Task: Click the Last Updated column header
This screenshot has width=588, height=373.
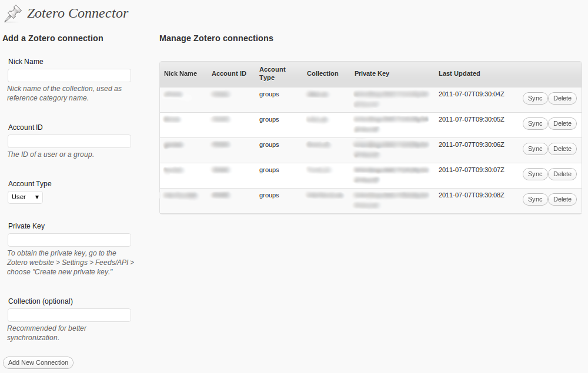Action: (x=459, y=74)
